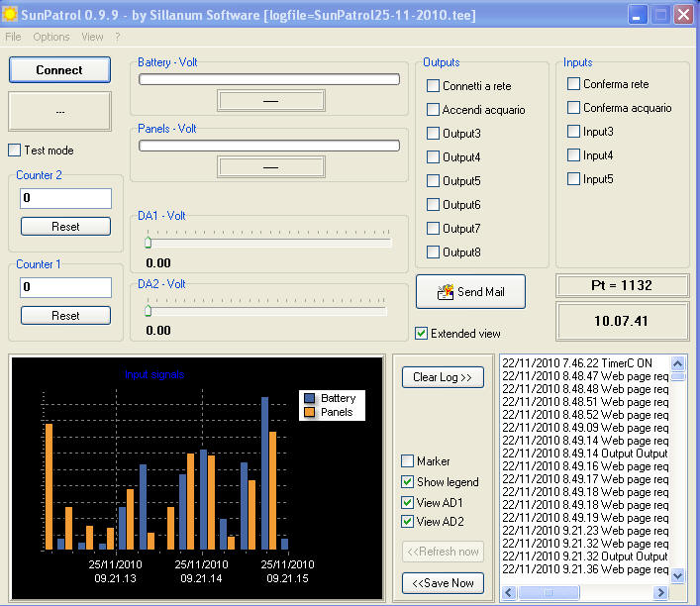Click the log list scroll down arrow
This screenshot has height=606, width=700.
pos(678,575)
